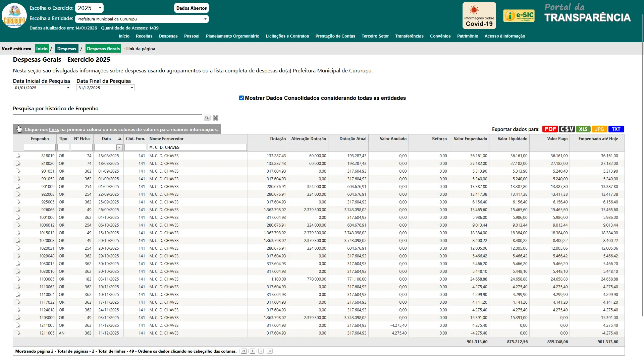Expand the Entidade selection dropdown
Image resolution: width=644 pixels, height=362 pixels.
[142, 19]
